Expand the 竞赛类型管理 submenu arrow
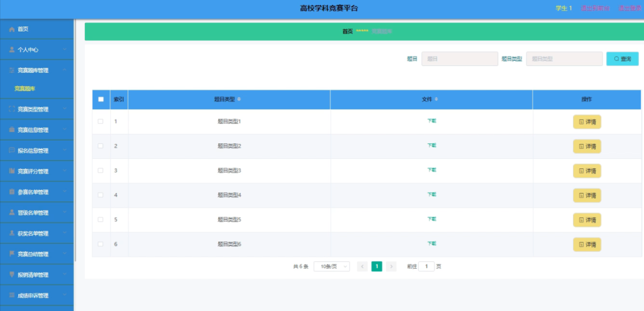This screenshot has width=644, height=311. click(65, 109)
